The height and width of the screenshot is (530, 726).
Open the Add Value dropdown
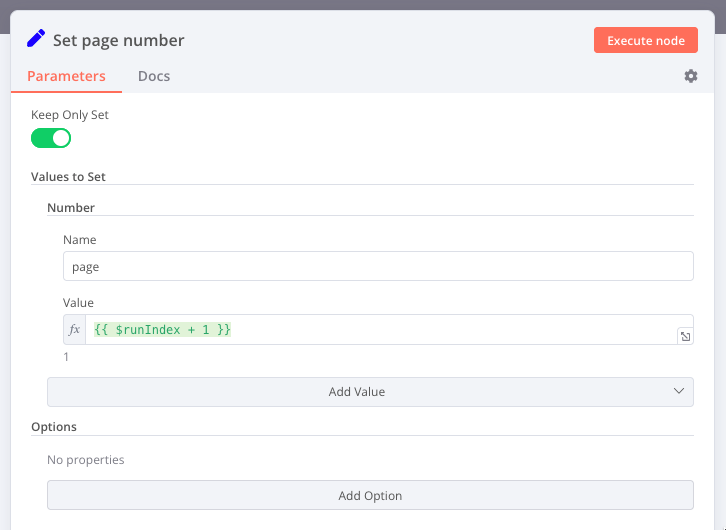point(370,392)
